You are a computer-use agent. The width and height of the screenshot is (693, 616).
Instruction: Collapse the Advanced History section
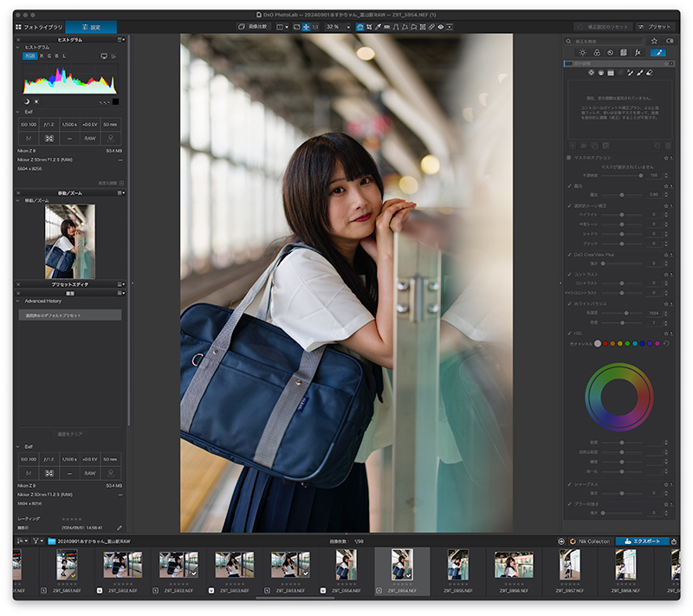[x=18, y=301]
